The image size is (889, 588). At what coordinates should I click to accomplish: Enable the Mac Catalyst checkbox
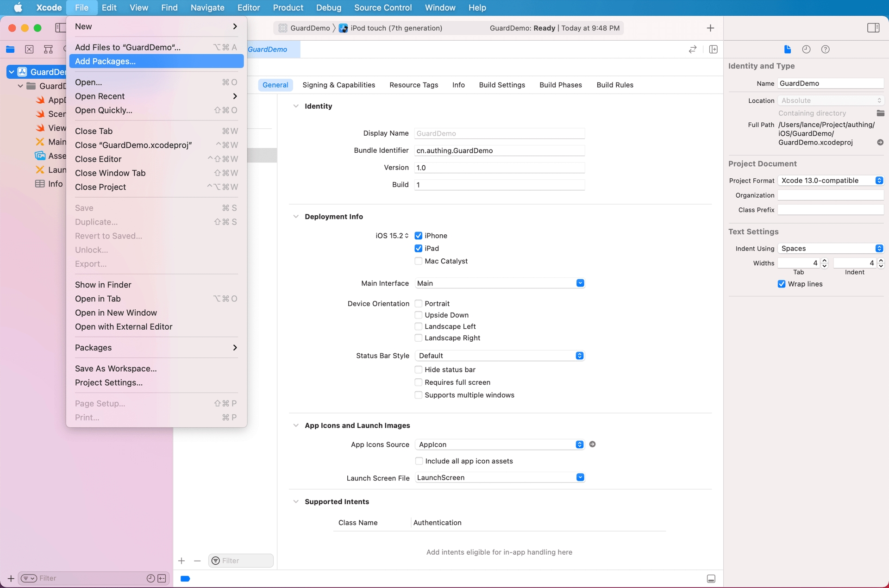419,261
